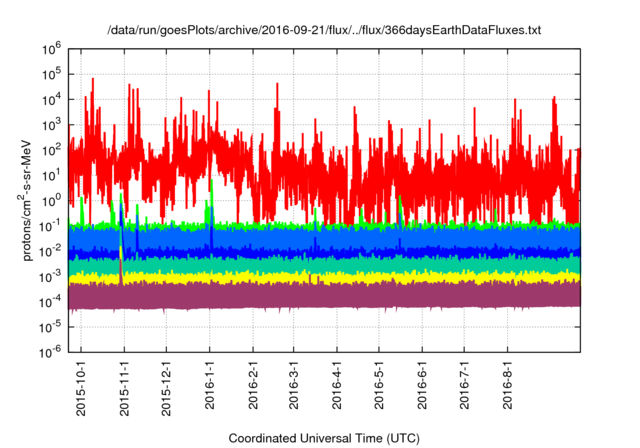Viewport: 640px width, 448px height.
Task: Click the 10^0 y-axis tick label
Action: (51, 201)
